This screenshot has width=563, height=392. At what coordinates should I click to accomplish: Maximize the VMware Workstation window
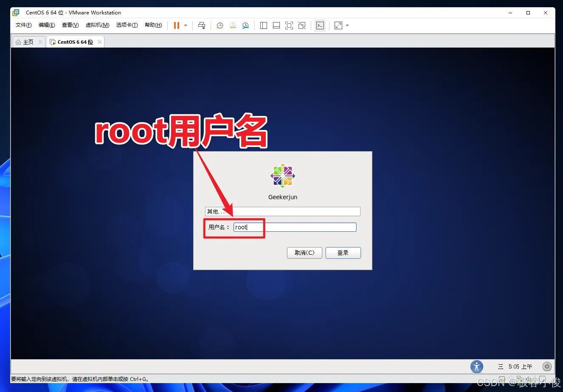click(528, 13)
